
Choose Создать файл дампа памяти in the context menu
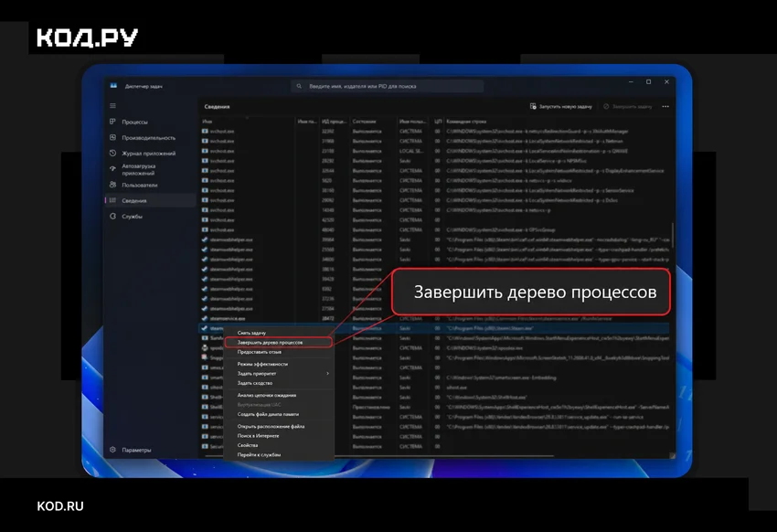[268, 414]
